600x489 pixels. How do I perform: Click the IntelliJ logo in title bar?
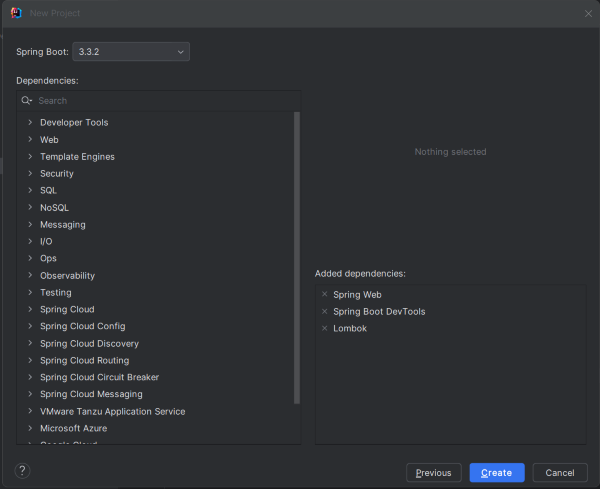point(16,13)
